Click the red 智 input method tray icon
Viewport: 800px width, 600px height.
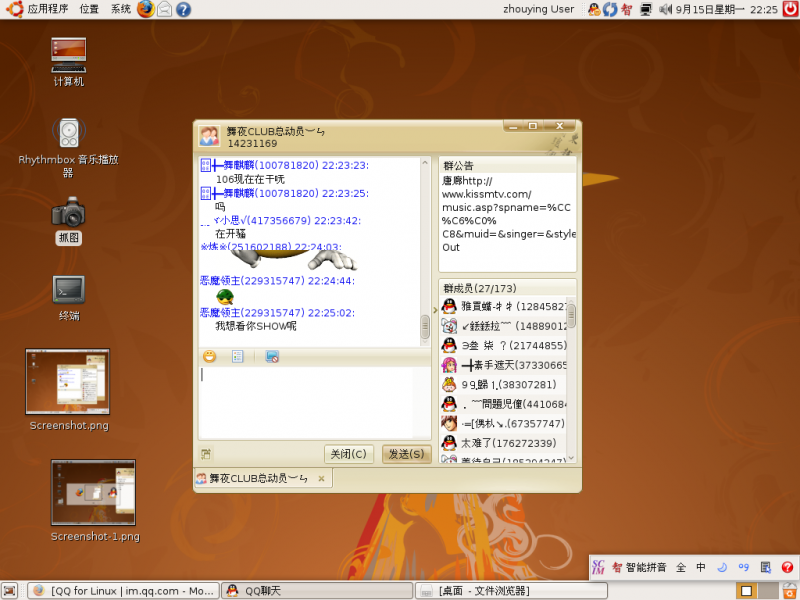627,9
